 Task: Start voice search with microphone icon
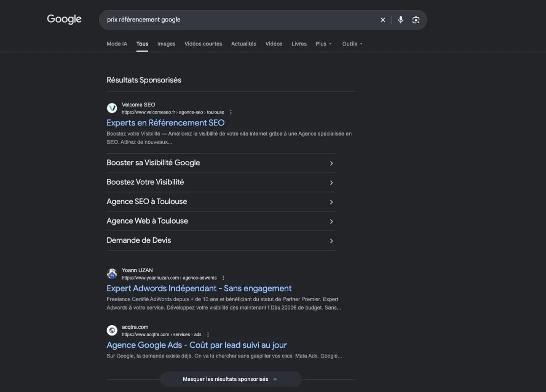[x=401, y=20]
